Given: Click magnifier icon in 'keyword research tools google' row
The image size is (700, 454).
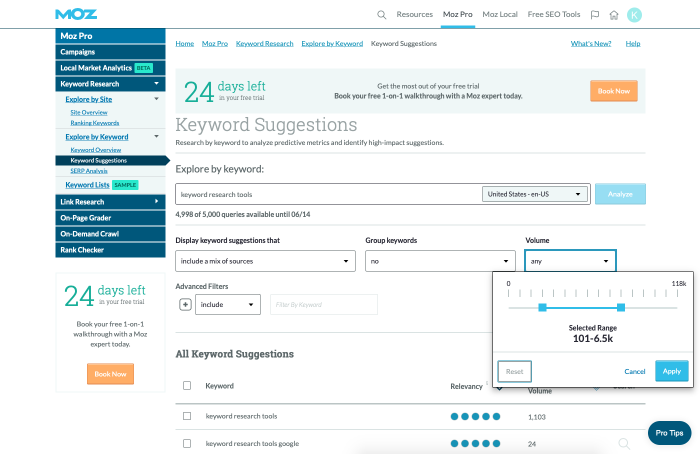Looking at the screenshot, I should pos(624,443).
